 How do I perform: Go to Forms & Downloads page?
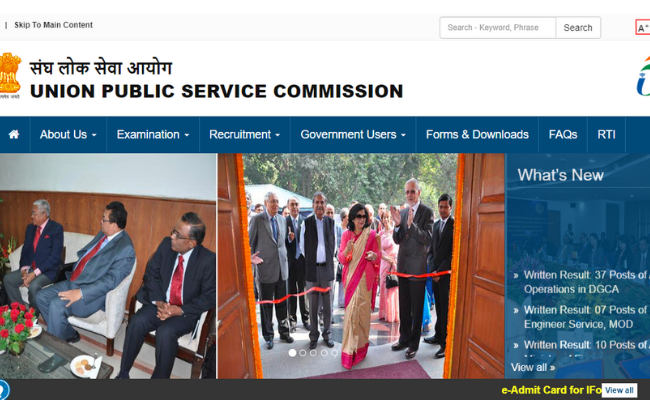tap(477, 135)
